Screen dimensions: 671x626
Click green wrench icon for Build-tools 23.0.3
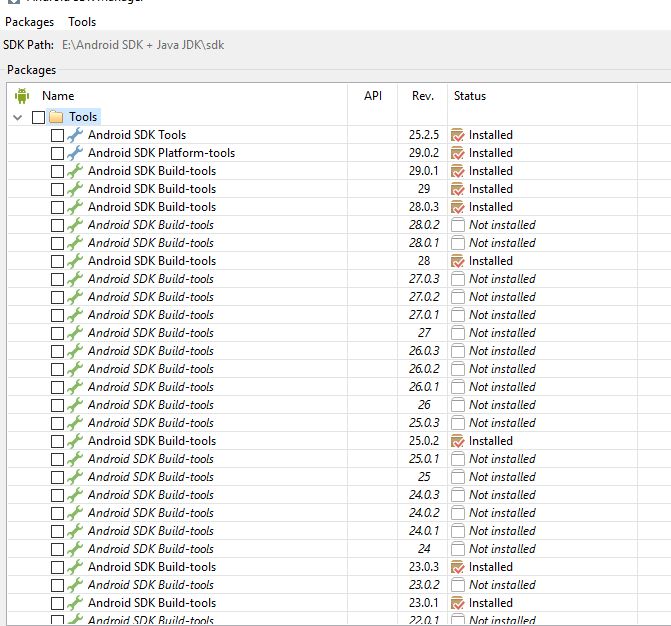pyautogui.click(x=75, y=567)
